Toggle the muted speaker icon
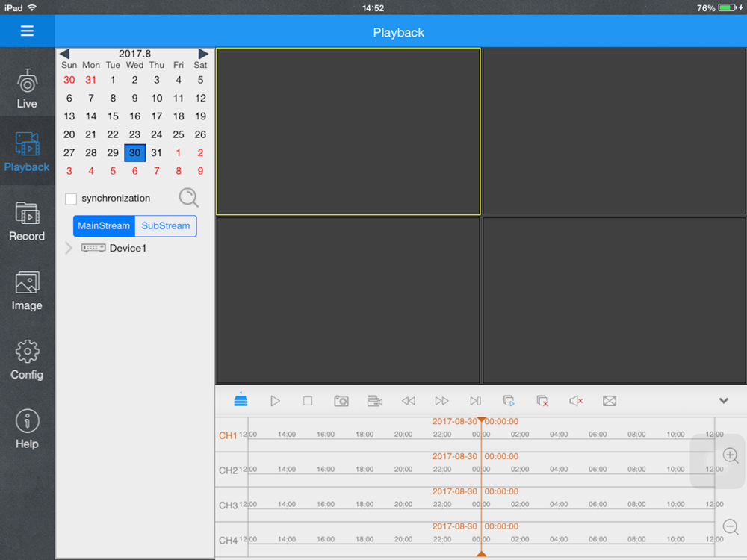The image size is (747, 560). coord(576,401)
